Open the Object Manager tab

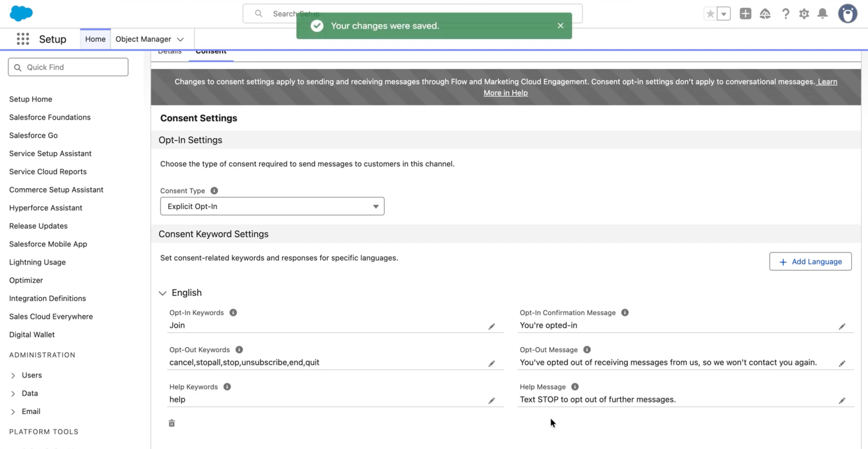pyautogui.click(x=143, y=39)
